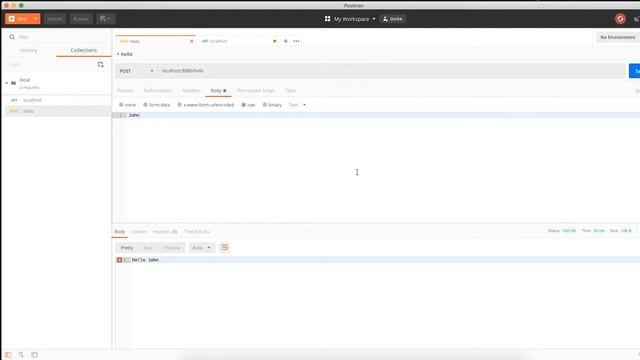Select the request Body tab
Screen dimensions: 640x360
click(218, 91)
